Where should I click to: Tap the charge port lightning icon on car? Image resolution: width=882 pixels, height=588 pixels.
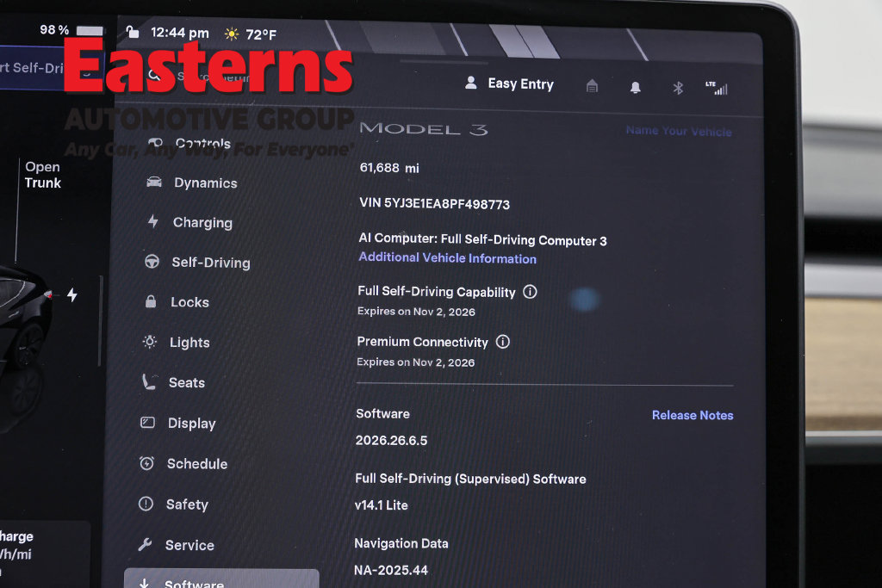pyautogui.click(x=72, y=294)
